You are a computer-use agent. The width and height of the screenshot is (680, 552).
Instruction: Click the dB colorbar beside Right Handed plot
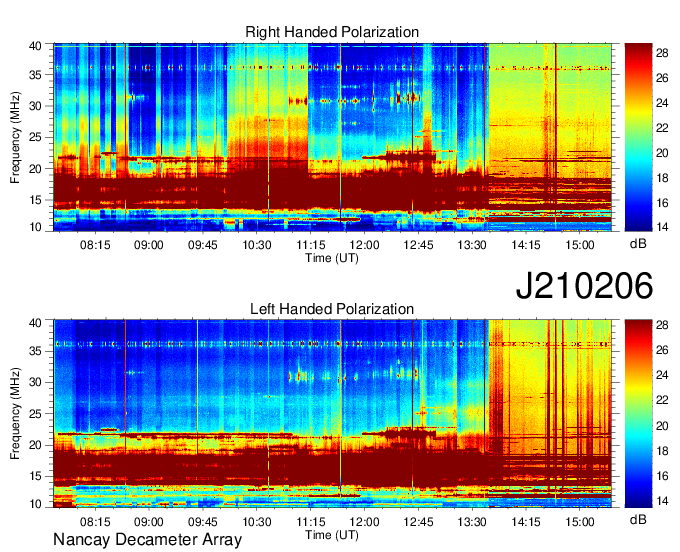coord(638,137)
